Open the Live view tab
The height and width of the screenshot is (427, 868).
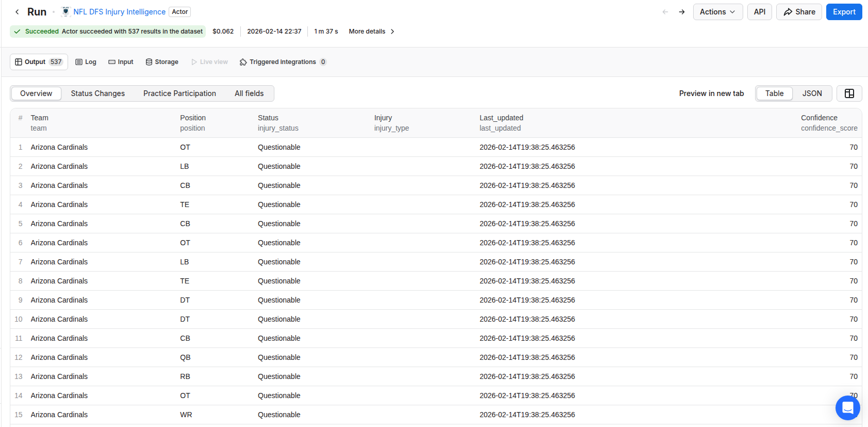(209, 62)
